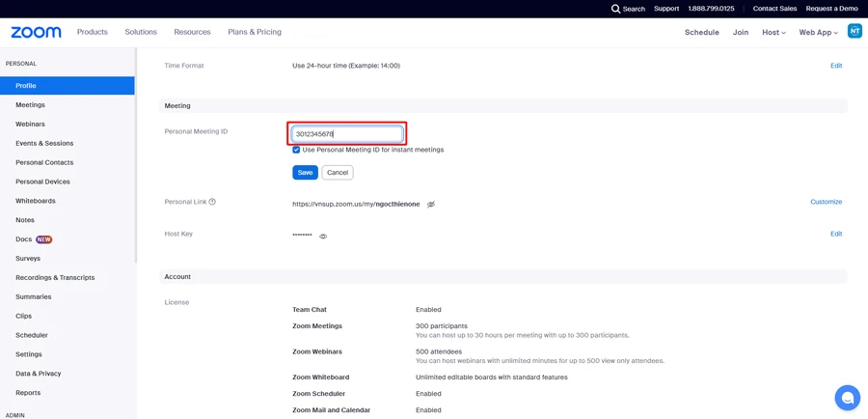The height and width of the screenshot is (419, 868).
Task: Open the Search magnifier icon
Action: (x=616, y=9)
